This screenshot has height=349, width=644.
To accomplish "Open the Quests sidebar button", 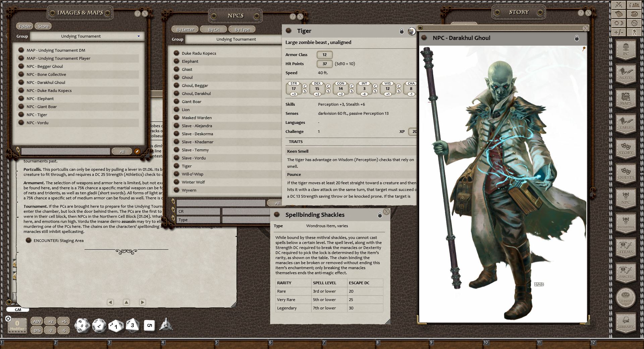I will click(x=626, y=173).
